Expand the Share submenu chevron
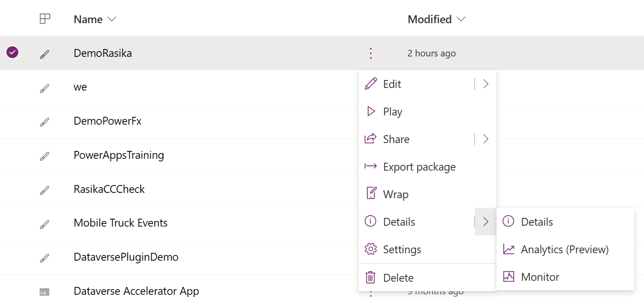This screenshot has width=644, height=297. point(486,139)
